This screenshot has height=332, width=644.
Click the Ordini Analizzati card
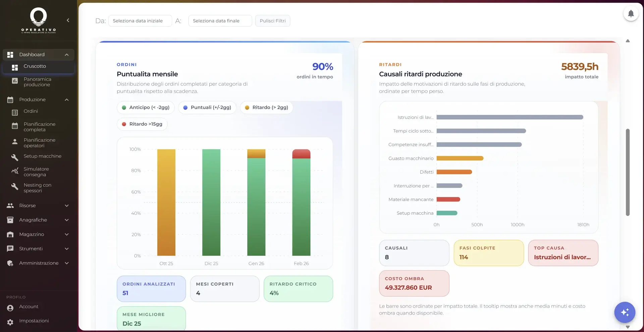point(151,289)
